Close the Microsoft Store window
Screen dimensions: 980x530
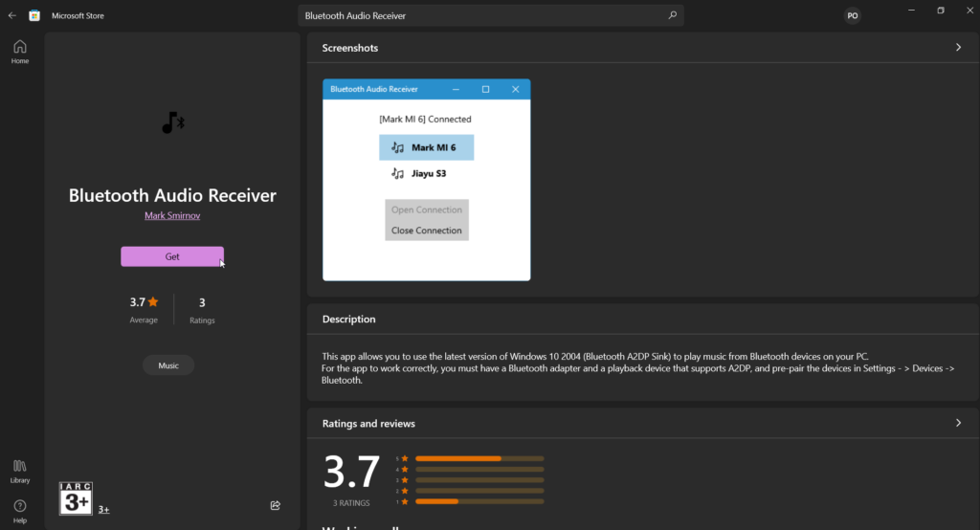[969, 11]
